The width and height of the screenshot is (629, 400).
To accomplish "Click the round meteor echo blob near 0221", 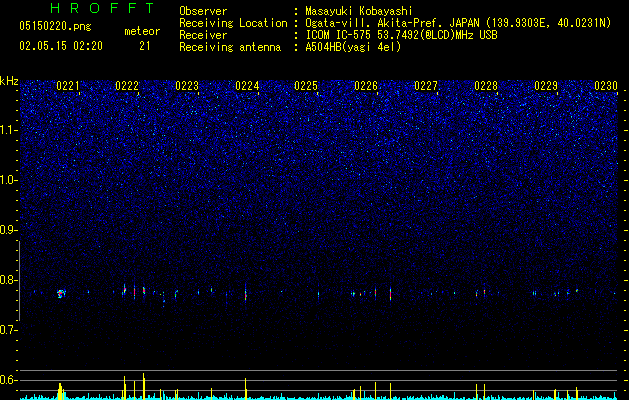I will 61,293.
